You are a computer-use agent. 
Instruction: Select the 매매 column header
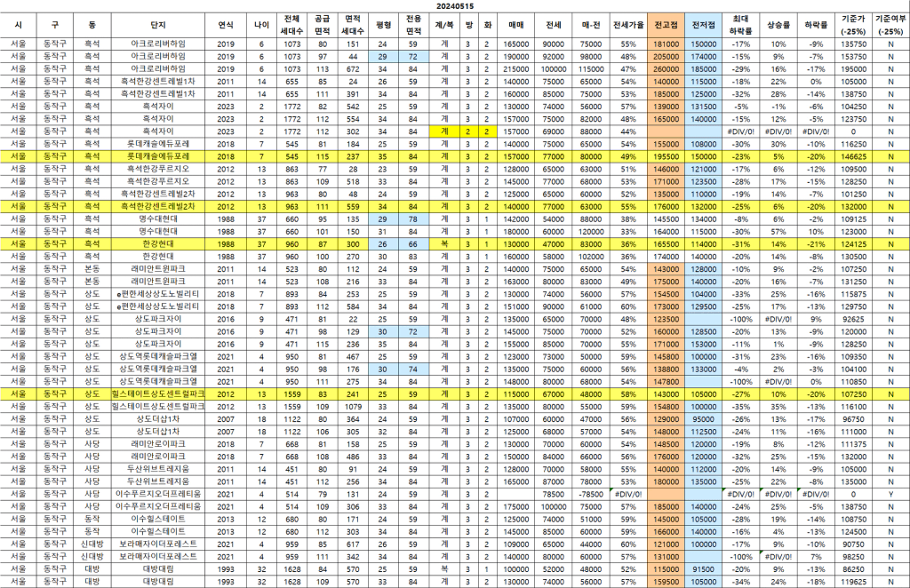[x=516, y=25]
